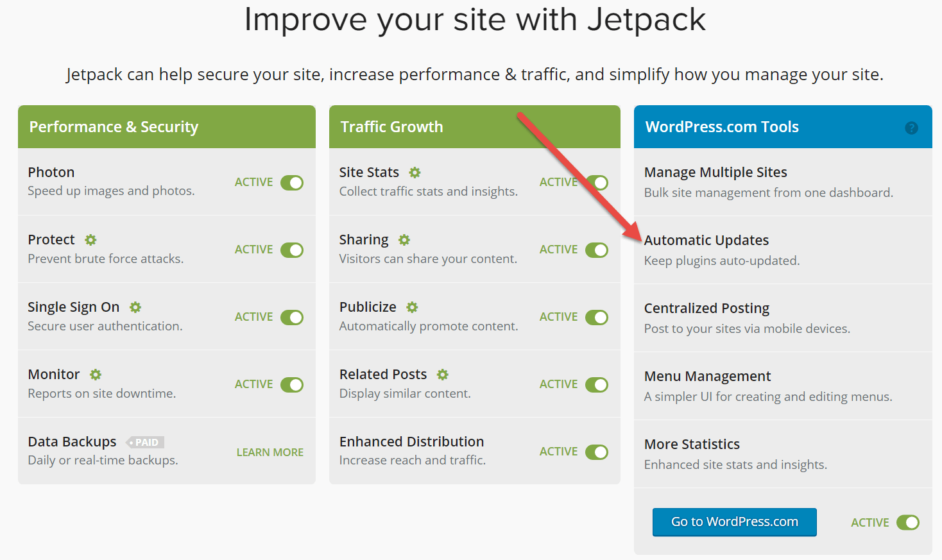Open More Statistics tool
The image size is (942, 560).
(692, 445)
